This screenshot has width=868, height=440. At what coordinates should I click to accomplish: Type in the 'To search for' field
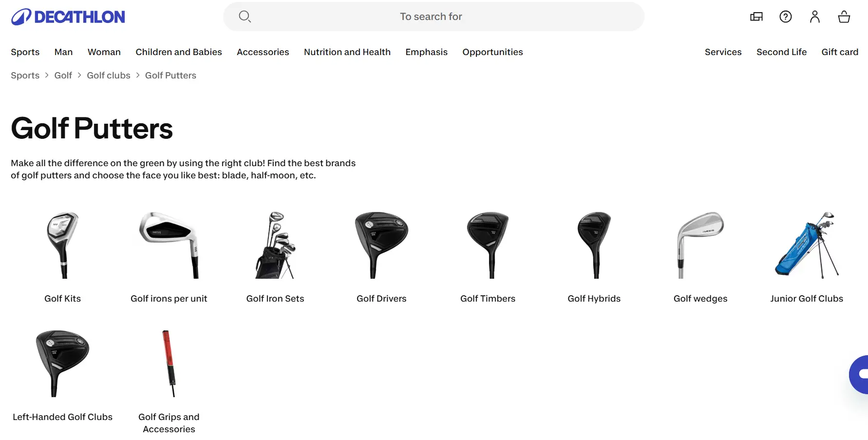[x=431, y=17]
